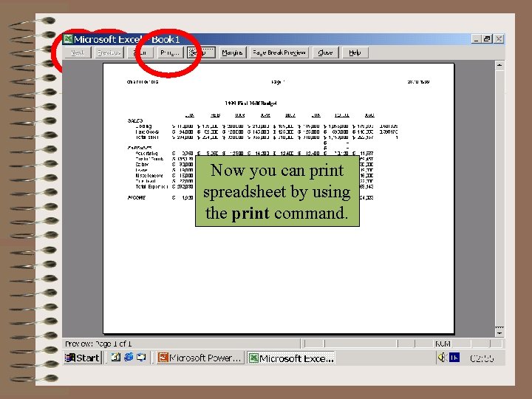
Task: Click the page number header text
Action: coord(278,82)
